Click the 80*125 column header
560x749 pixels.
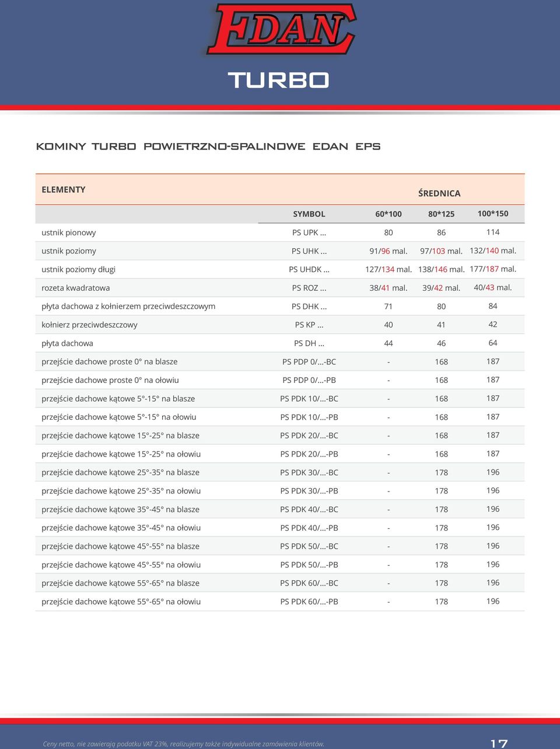[x=441, y=214]
